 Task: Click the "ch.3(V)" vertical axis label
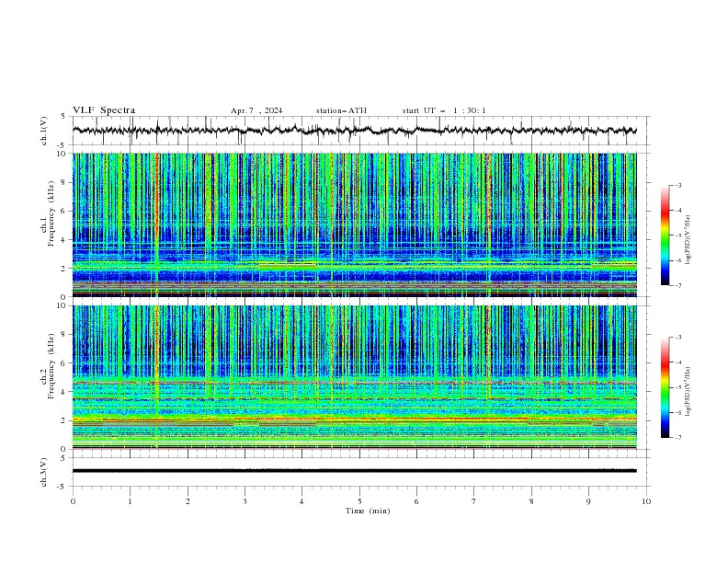pos(44,472)
